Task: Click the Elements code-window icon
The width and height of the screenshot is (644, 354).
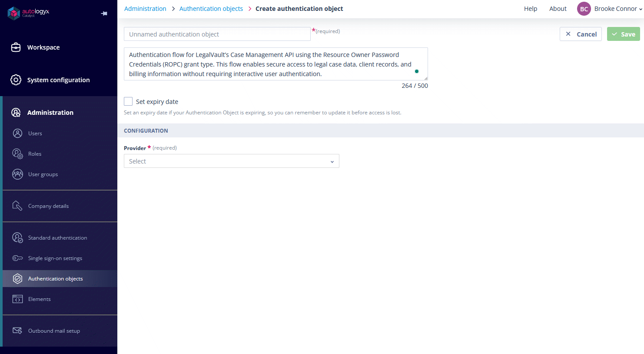Action: click(17, 299)
